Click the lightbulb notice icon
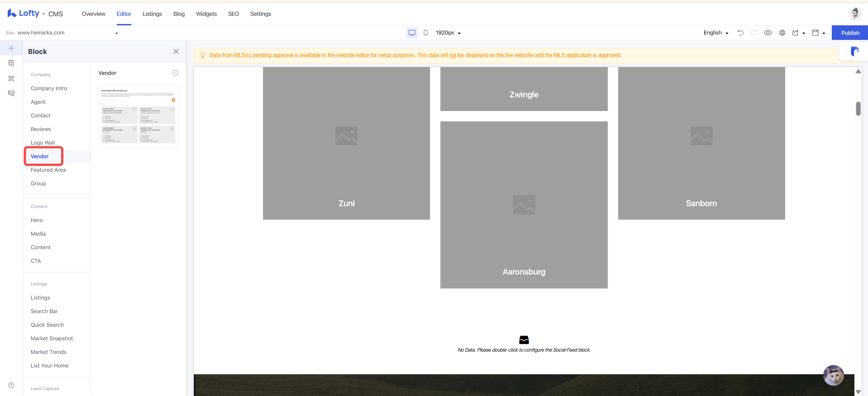This screenshot has height=396, width=868. pyautogui.click(x=202, y=55)
